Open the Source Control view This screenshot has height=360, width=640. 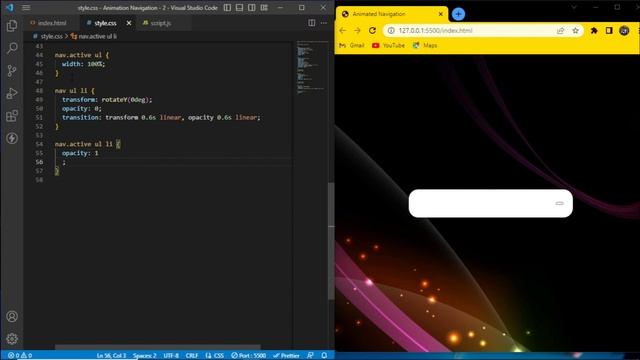[12, 71]
